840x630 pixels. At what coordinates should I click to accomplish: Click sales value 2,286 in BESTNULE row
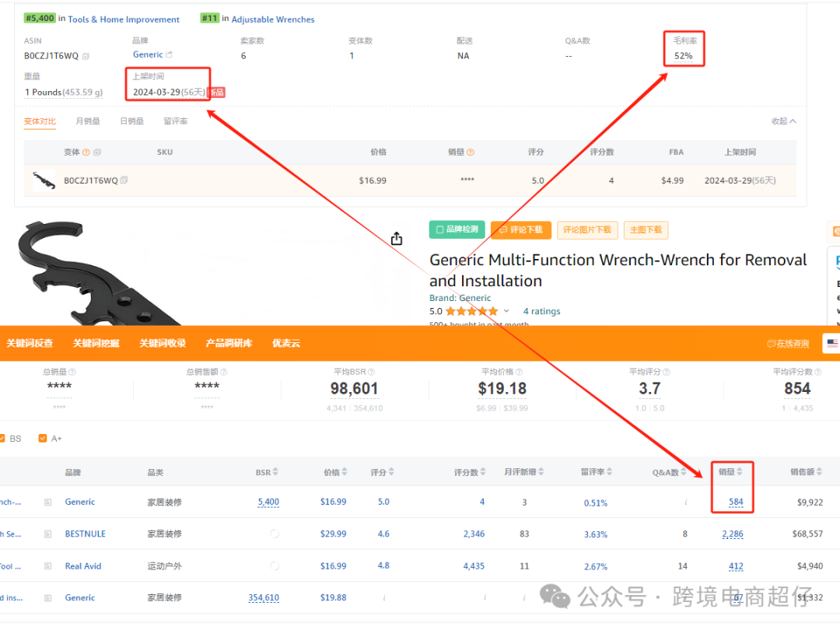[x=733, y=534]
